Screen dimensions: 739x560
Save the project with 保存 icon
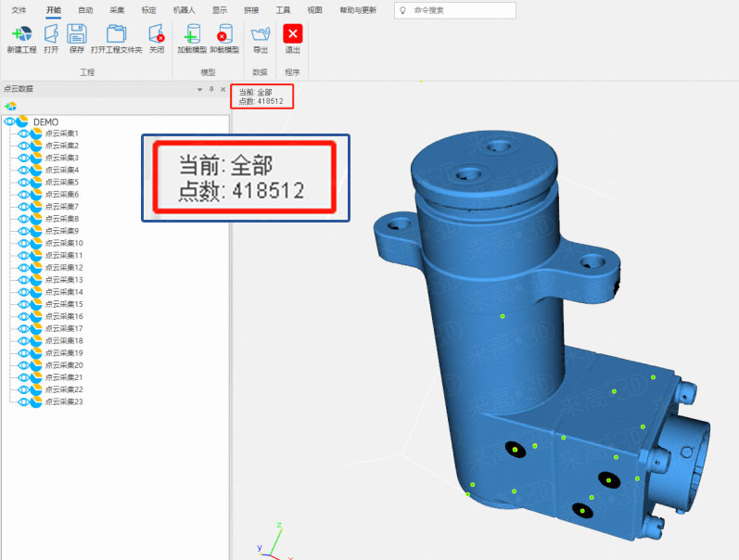point(77,35)
